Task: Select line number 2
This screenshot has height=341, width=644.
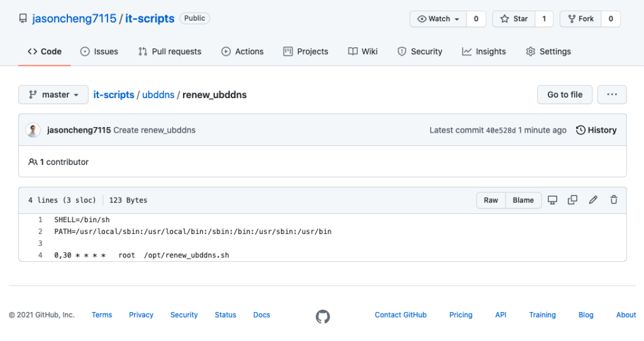Action: pos(40,232)
